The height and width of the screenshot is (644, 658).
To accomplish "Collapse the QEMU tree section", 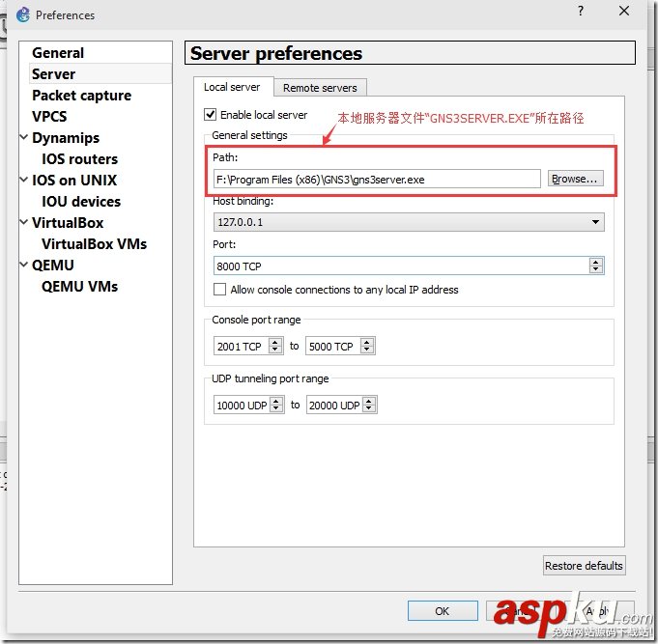I will pyautogui.click(x=24, y=265).
